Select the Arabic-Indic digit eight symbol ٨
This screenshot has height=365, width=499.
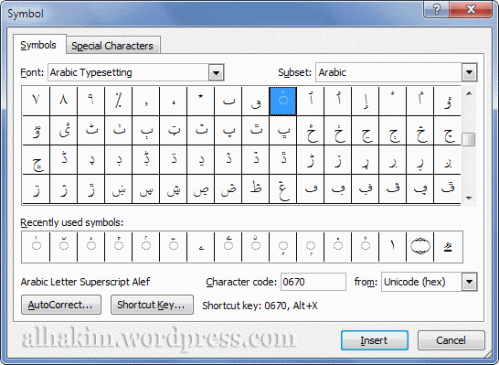(x=63, y=101)
